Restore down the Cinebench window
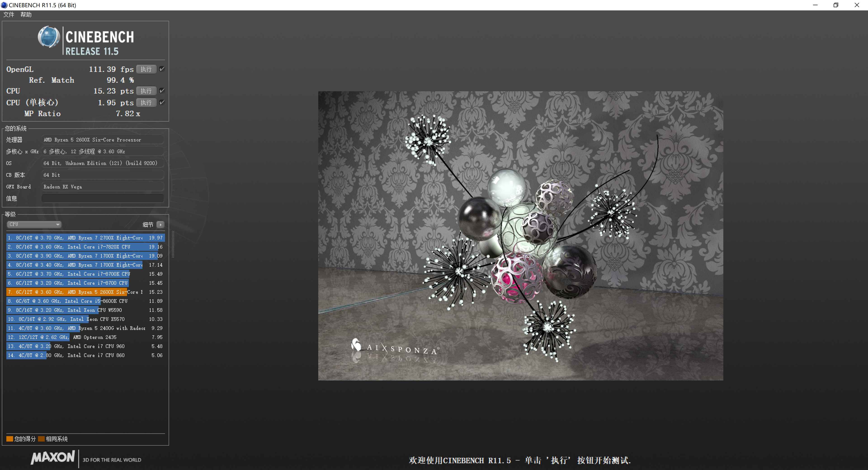Image resolution: width=868 pixels, height=470 pixels. point(836,5)
